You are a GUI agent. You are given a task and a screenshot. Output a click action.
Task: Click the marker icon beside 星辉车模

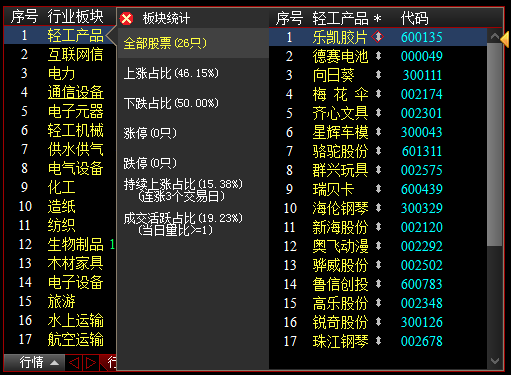coord(378,132)
